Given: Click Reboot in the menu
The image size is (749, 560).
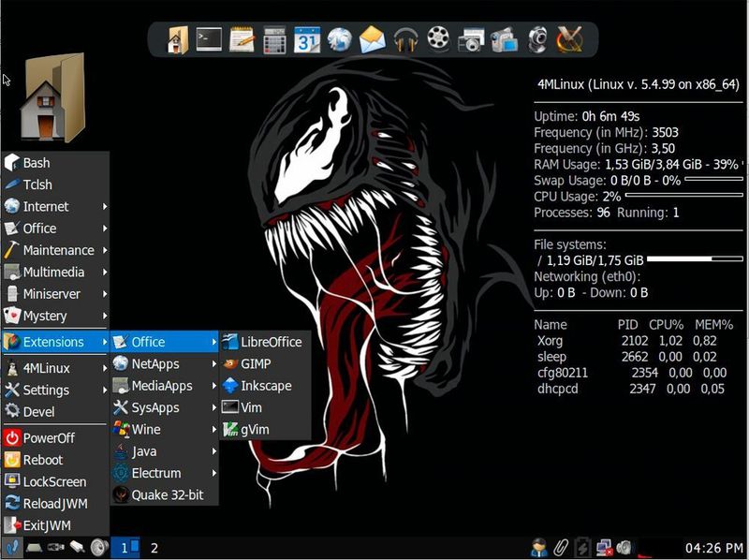Looking at the screenshot, I should (x=55, y=460).
